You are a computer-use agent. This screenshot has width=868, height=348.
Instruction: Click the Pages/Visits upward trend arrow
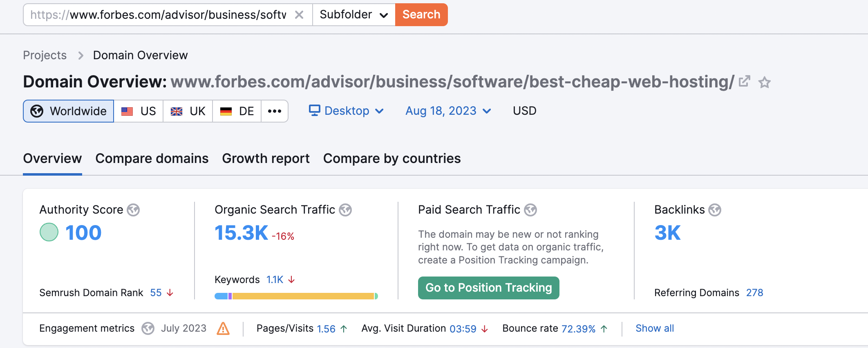pyautogui.click(x=344, y=329)
